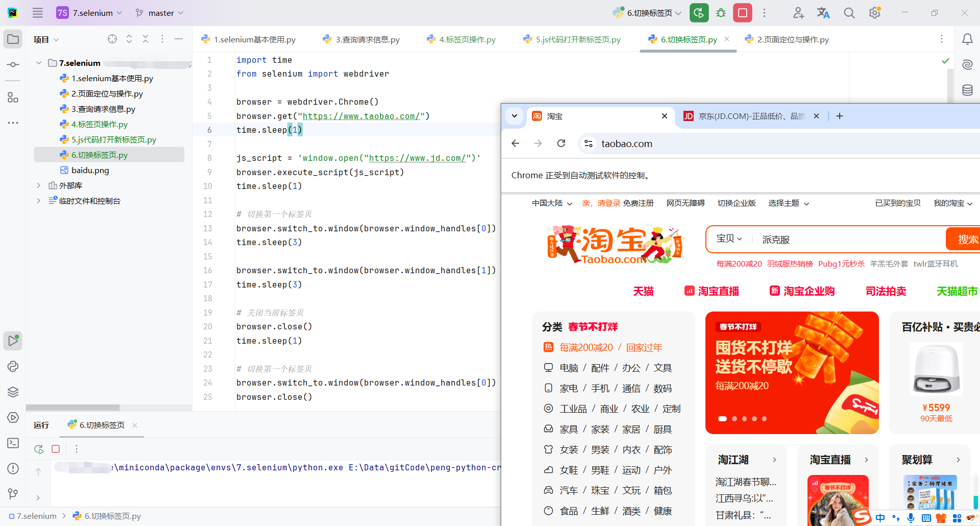Open the 中国大陆 region dropdown on Taobao

pyautogui.click(x=552, y=203)
